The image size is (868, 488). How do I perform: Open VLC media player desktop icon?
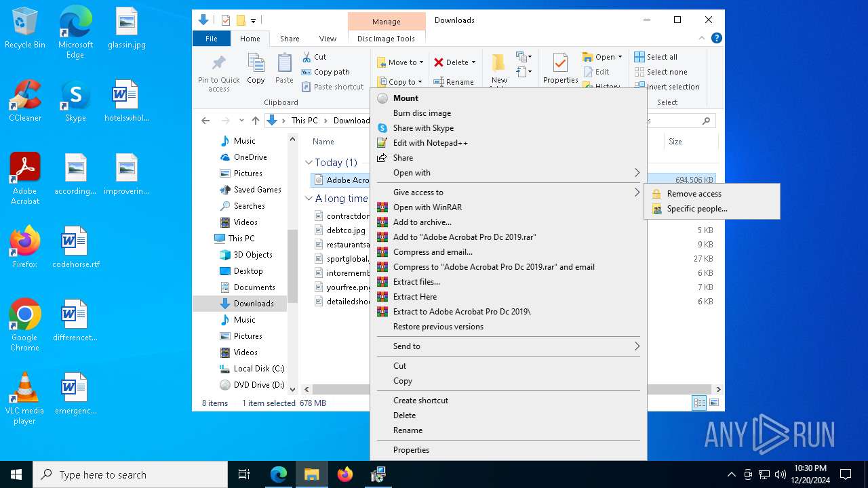point(24,399)
